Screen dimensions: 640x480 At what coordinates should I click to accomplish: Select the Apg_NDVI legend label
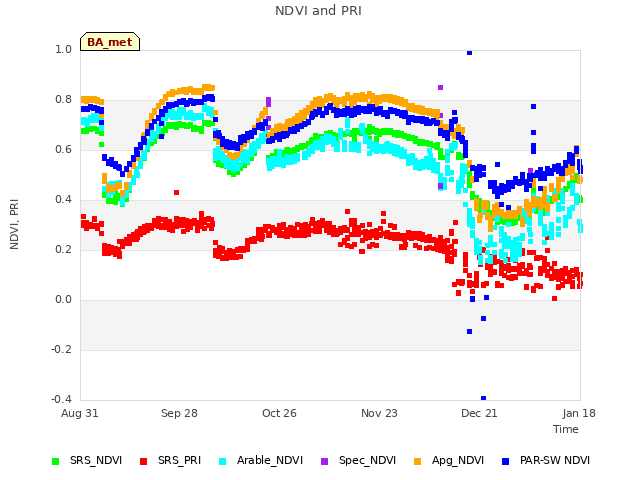click(x=458, y=460)
